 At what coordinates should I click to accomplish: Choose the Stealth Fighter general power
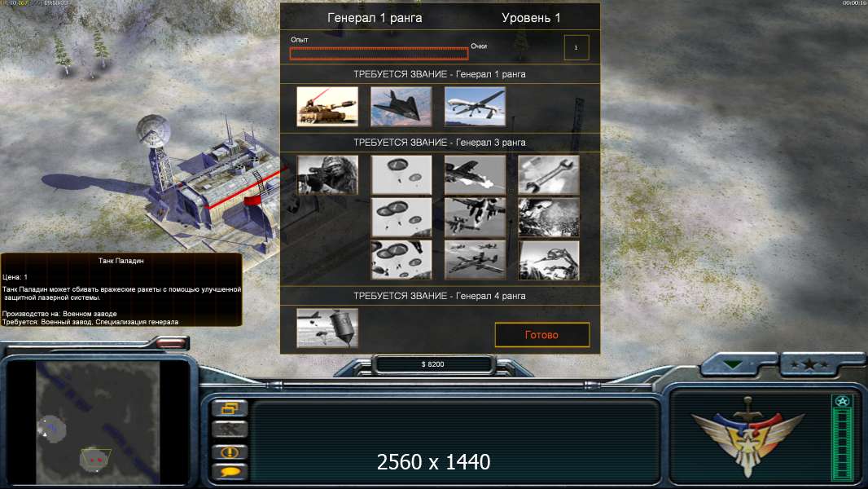coord(401,106)
